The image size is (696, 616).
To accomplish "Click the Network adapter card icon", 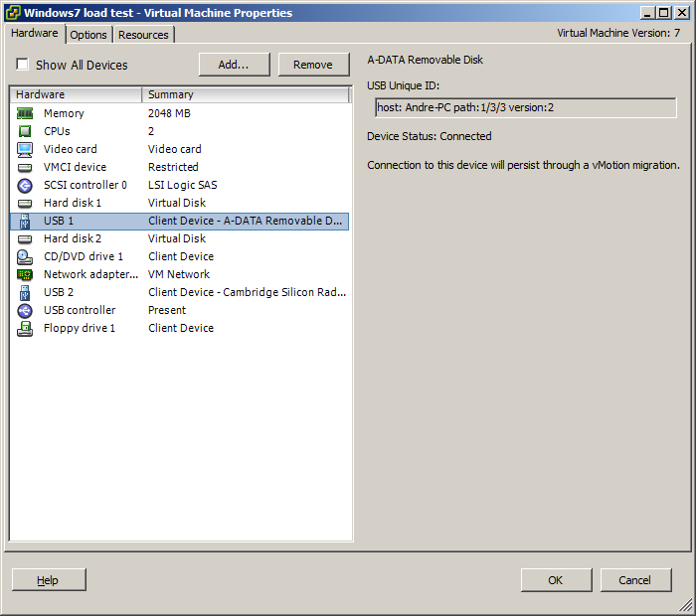I will click(x=25, y=274).
